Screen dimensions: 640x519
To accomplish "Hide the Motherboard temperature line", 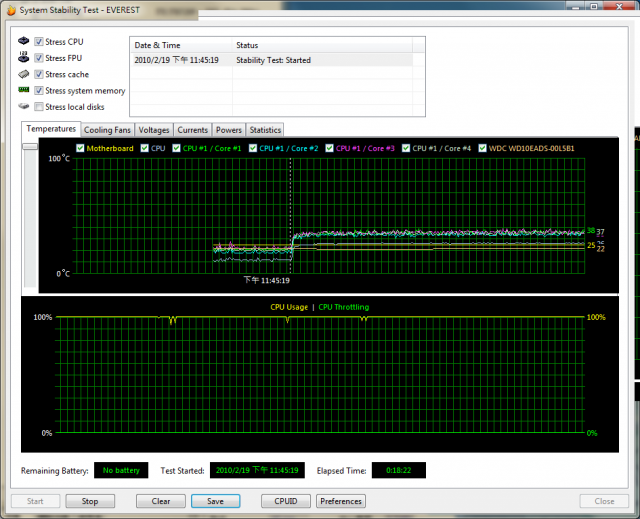I will [80, 148].
